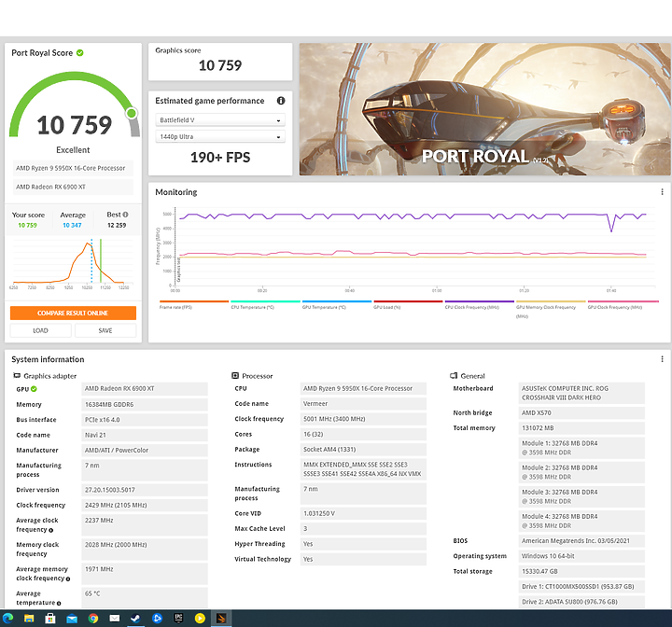
Task: Click Average score value 10 347
Action: tap(72, 225)
